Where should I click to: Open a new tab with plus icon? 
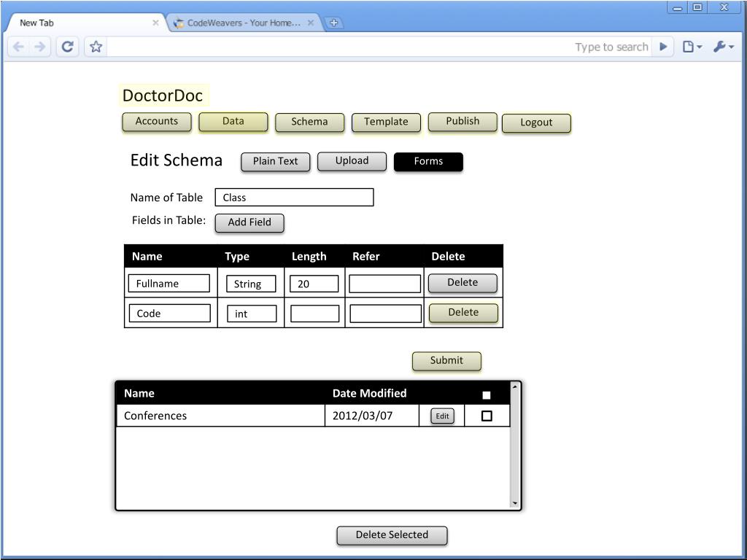pos(334,23)
